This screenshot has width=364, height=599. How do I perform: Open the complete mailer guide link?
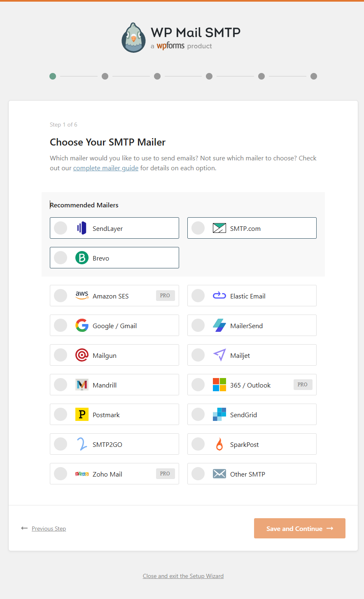[105, 168]
